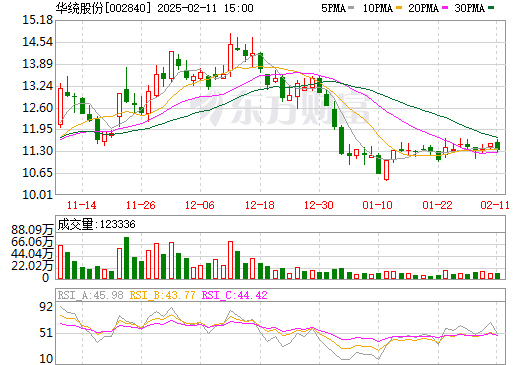Screen dimensions: 520x365
Task: Click the 20PMA magenta legend swatch
Action: [445, 8]
